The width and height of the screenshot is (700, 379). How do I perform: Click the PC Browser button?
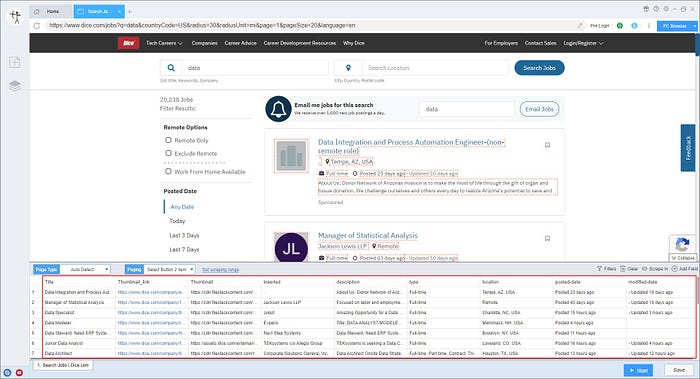tap(674, 26)
